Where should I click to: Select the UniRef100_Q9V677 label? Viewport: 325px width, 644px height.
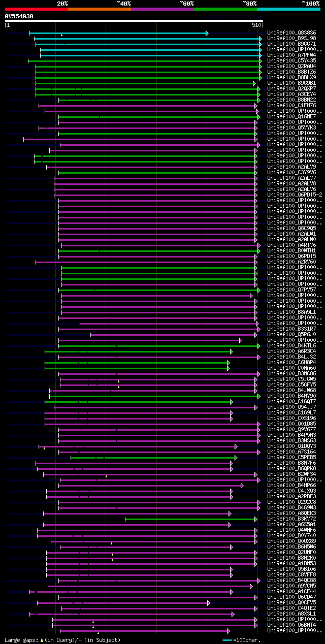(292, 430)
